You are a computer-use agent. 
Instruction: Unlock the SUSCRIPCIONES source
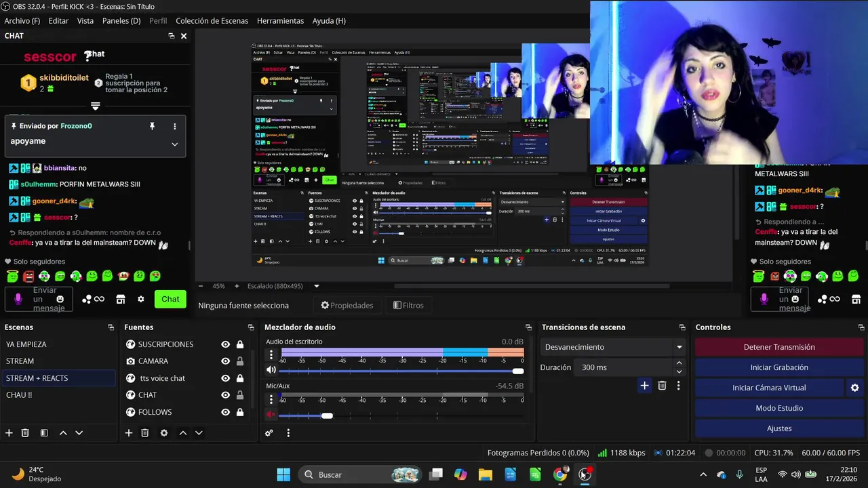pos(240,344)
